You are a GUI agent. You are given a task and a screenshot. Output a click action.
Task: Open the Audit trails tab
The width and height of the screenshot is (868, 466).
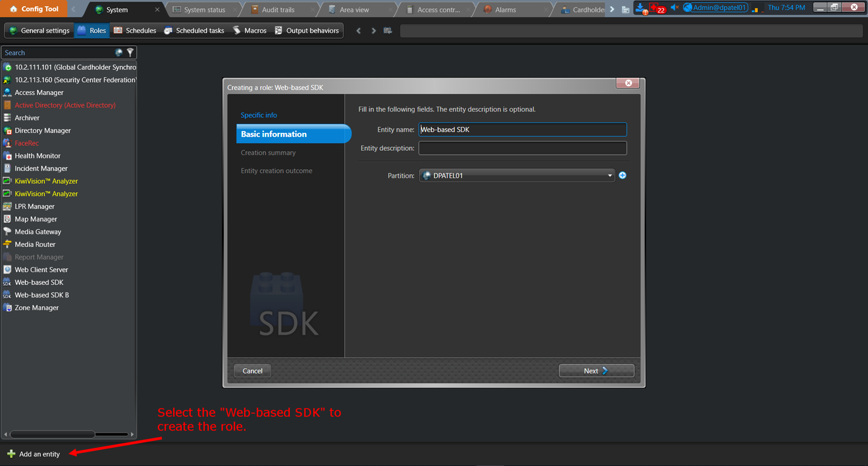(278, 9)
